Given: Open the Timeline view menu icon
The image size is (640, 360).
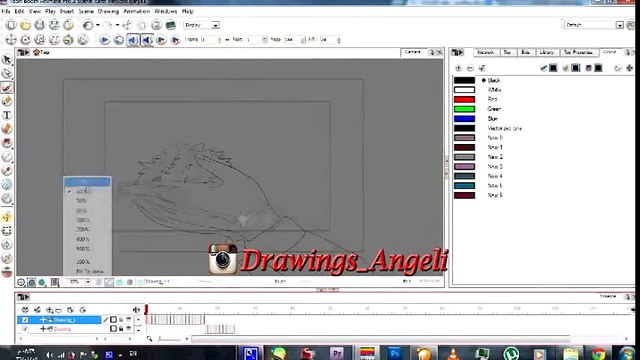Looking at the screenshot, I should pos(23,297).
